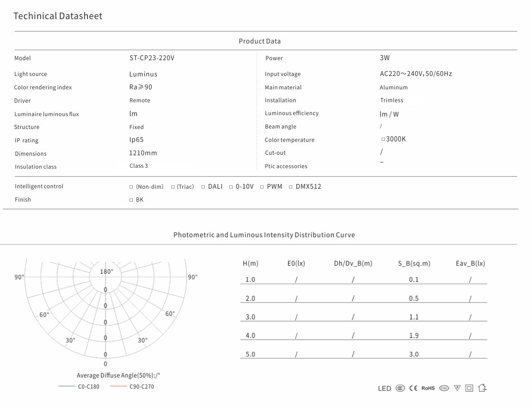
Task: Click the model number ST-CP23-220V
Action: [152, 58]
